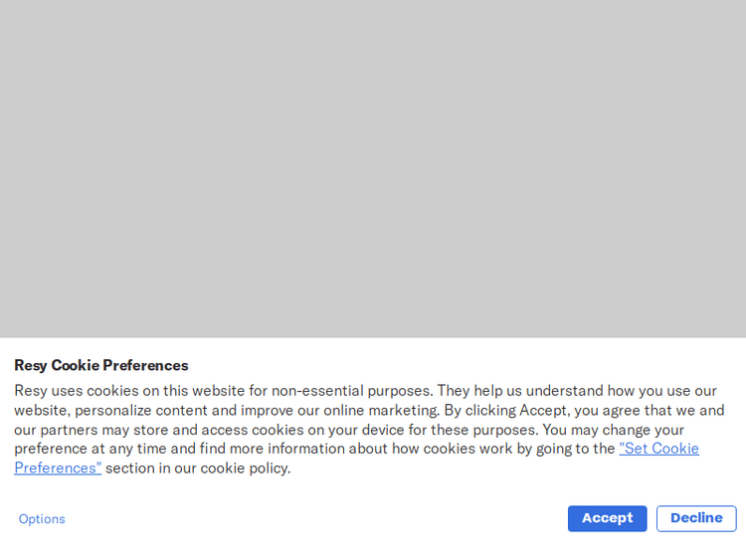Click the word "website" starting the second line
The width and height of the screenshot is (746, 560).
pyautogui.click(x=41, y=410)
